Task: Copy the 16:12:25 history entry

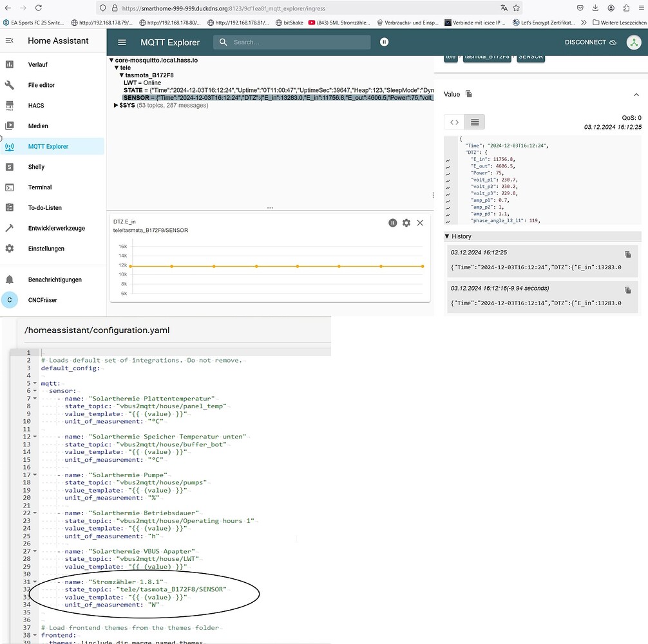Action: tap(626, 252)
